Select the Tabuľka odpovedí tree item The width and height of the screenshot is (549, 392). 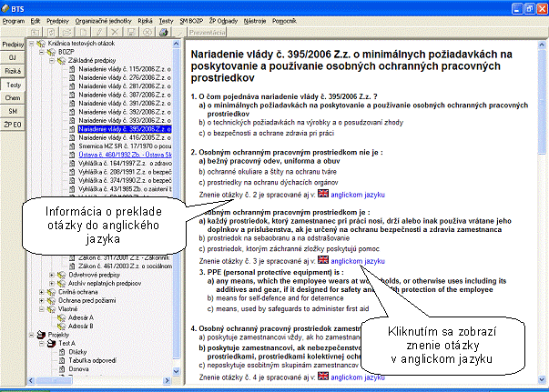[93, 360]
